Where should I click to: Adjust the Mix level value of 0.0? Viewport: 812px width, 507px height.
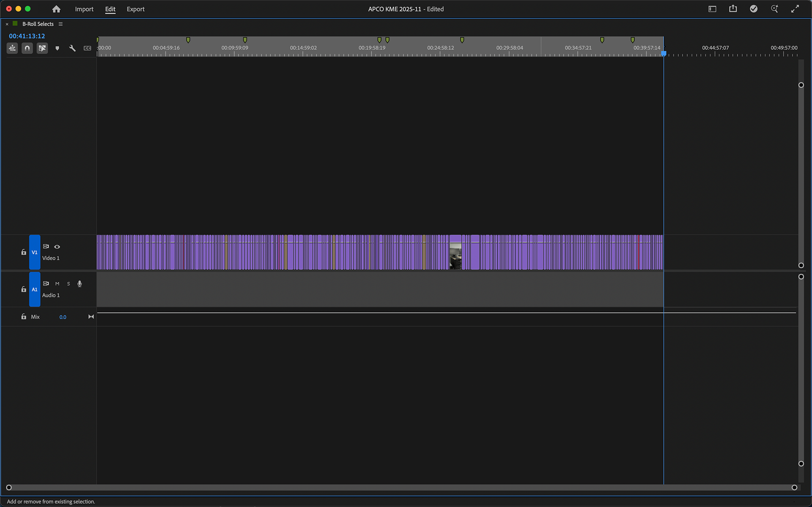(63, 317)
